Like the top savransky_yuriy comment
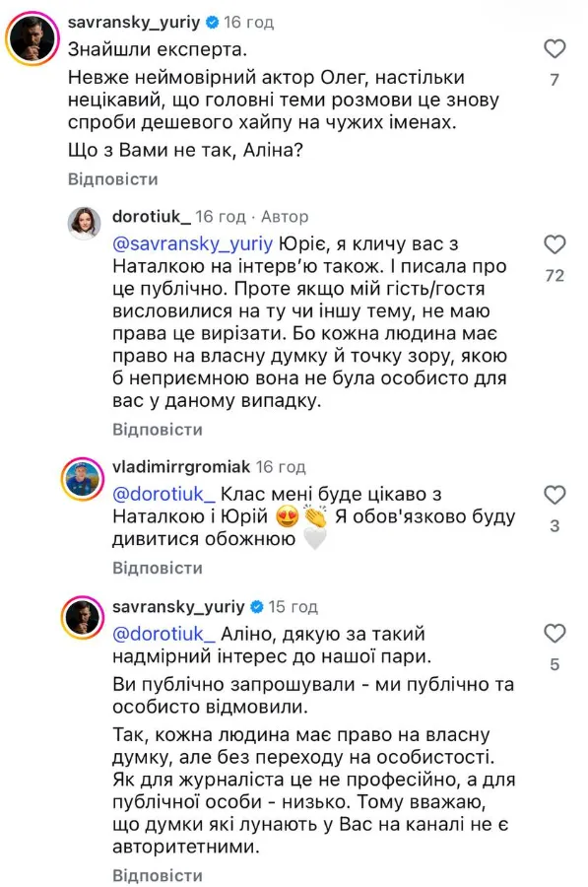 pyautogui.click(x=555, y=48)
